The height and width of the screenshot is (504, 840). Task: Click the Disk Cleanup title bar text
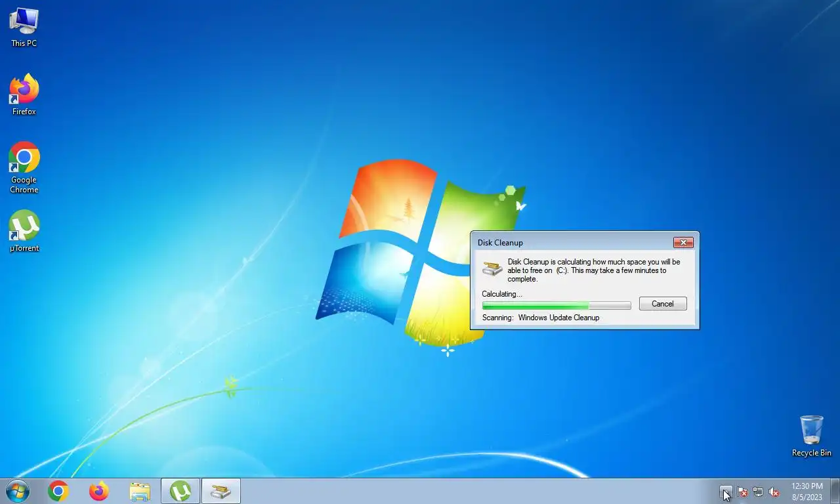[500, 243]
